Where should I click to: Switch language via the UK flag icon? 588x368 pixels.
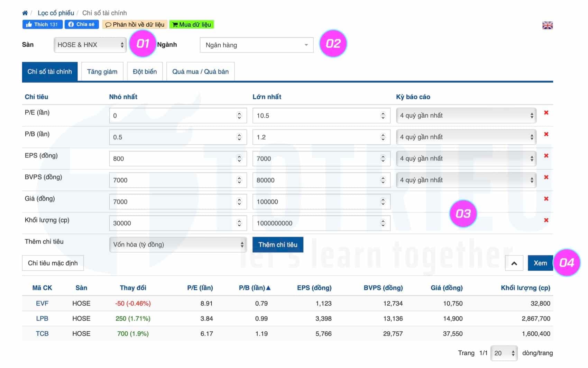click(x=548, y=25)
